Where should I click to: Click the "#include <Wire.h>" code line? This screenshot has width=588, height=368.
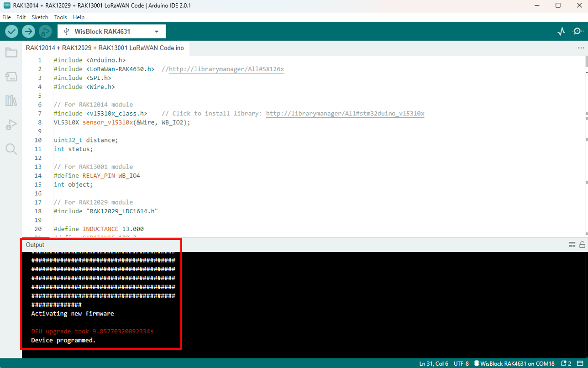[84, 87]
